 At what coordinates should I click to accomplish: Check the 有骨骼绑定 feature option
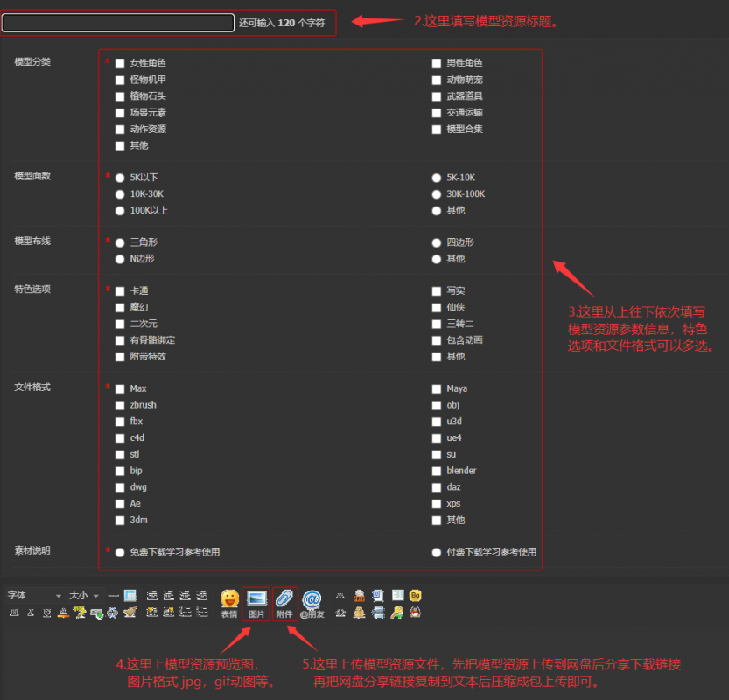(120, 340)
